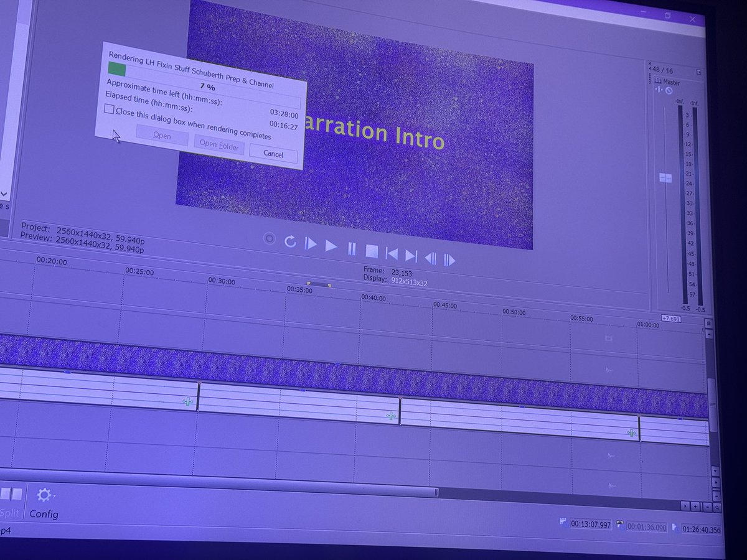Click the Display 912x513x32 readout
The width and height of the screenshot is (747, 560).
pyautogui.click(x=395, y=281)
